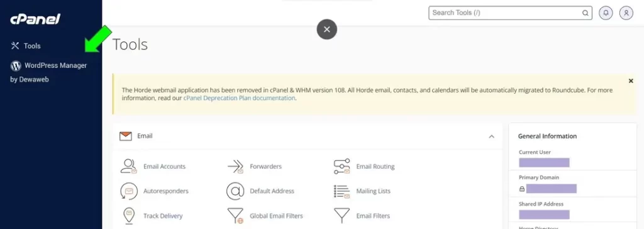The width and height of the screenshot is (644, 229).
Task: Close the overlay with round X button
Action: point(327,29)
